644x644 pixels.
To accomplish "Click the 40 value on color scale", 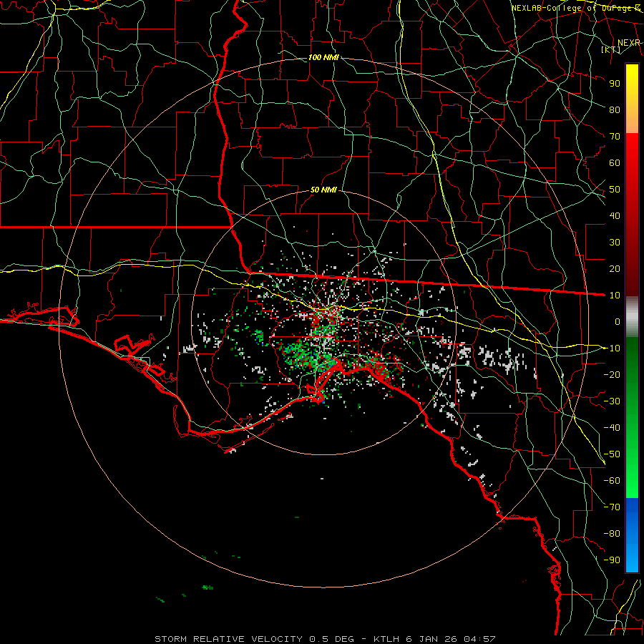I will [615, 215].
